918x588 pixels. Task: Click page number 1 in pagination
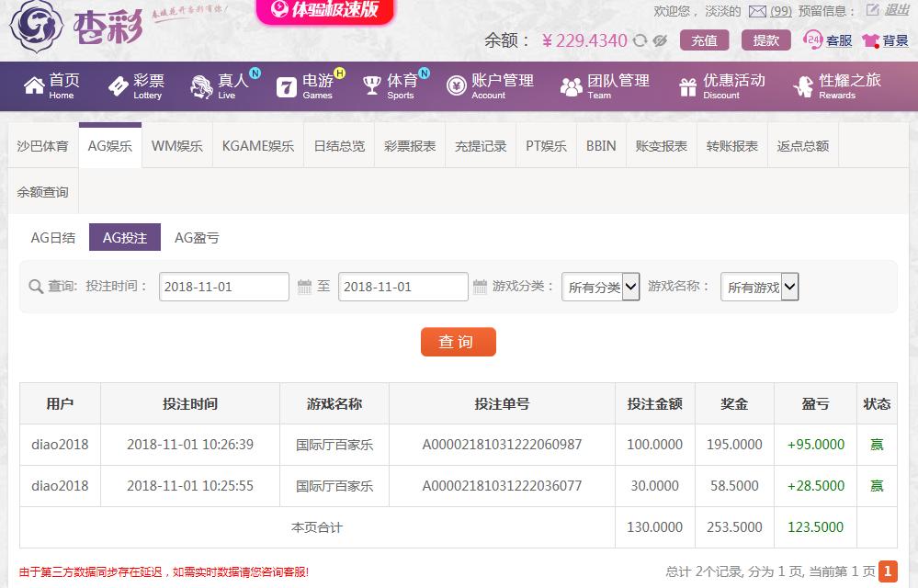(x=888, y=571)
